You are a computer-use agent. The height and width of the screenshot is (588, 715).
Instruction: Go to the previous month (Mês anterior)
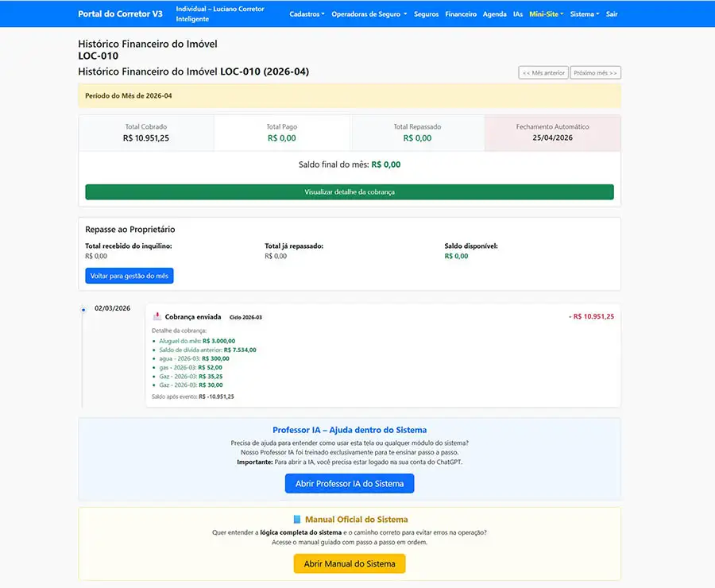[x=543, y=73]
